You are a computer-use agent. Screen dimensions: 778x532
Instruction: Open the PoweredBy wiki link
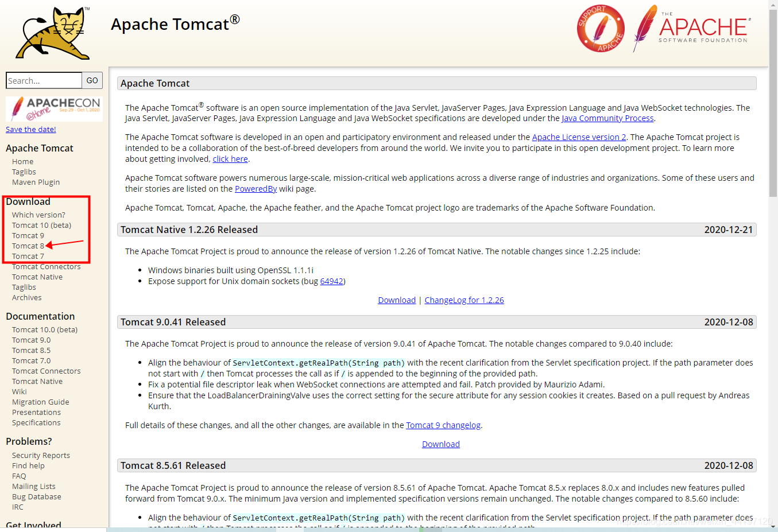[256, 189]
